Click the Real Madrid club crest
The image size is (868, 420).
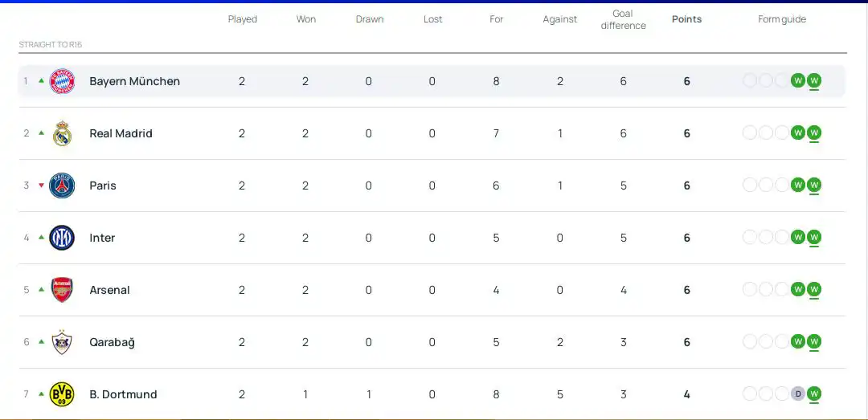[62, 133]
